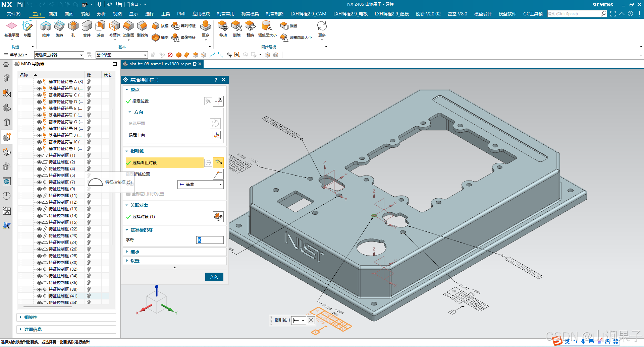Click the 折线位置 jog position icon

[218, 174]
